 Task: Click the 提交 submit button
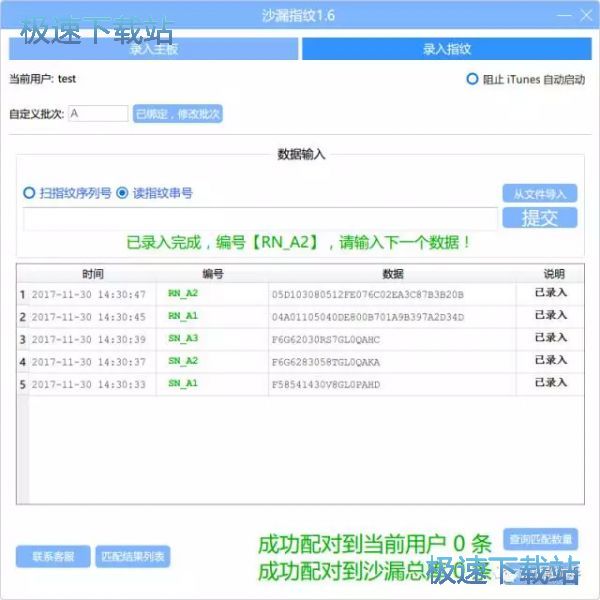pyautogui.click(x=540, y=218)
